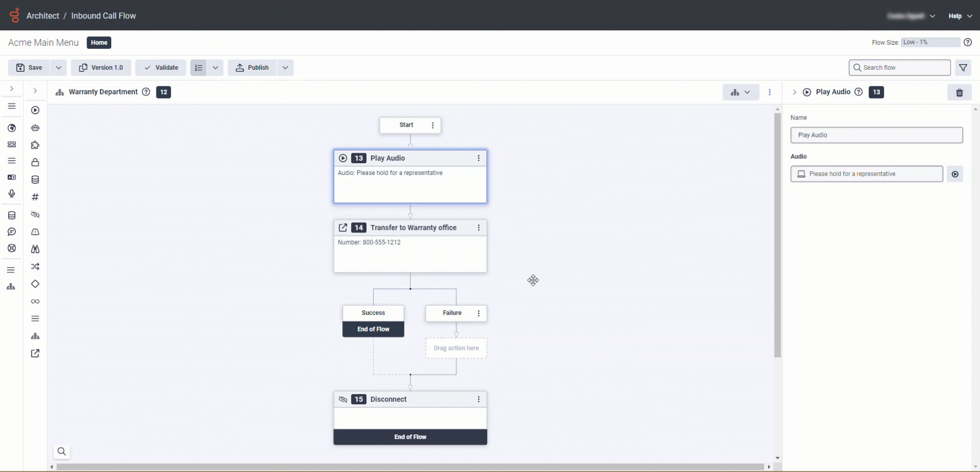Click the binoculars icon in toolbox
The width and height of the screenshot is (980, 472).
35,249
